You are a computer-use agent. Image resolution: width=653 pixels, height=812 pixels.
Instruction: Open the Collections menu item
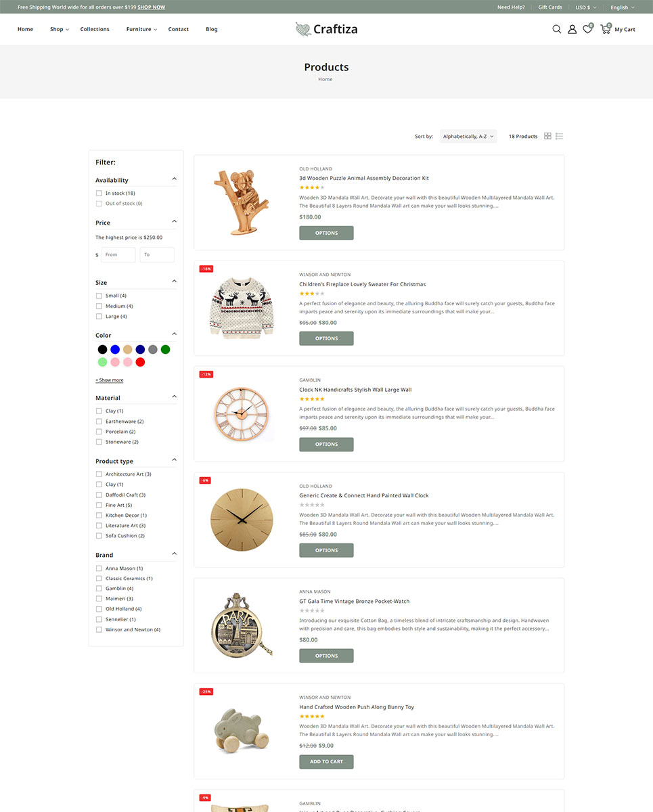95,29
